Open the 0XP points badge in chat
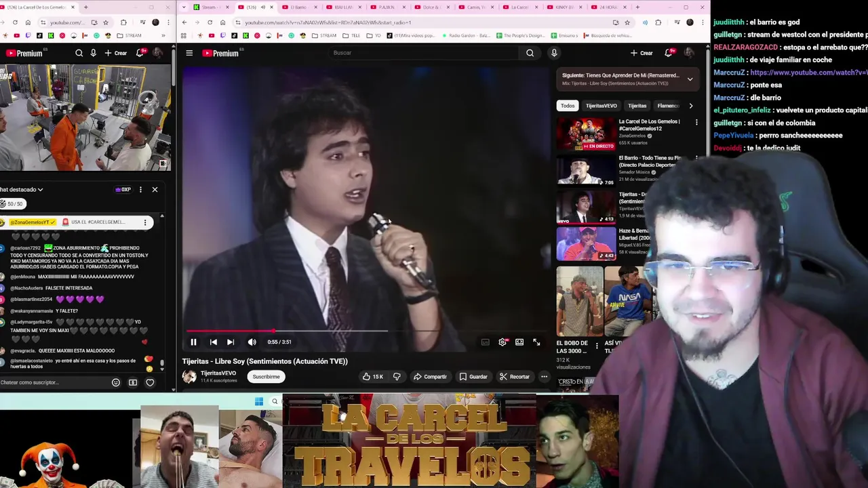 [123, 190]
